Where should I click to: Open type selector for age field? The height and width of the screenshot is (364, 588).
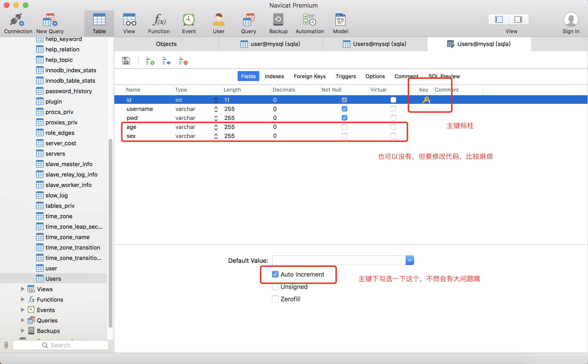(x=216, y=127)
